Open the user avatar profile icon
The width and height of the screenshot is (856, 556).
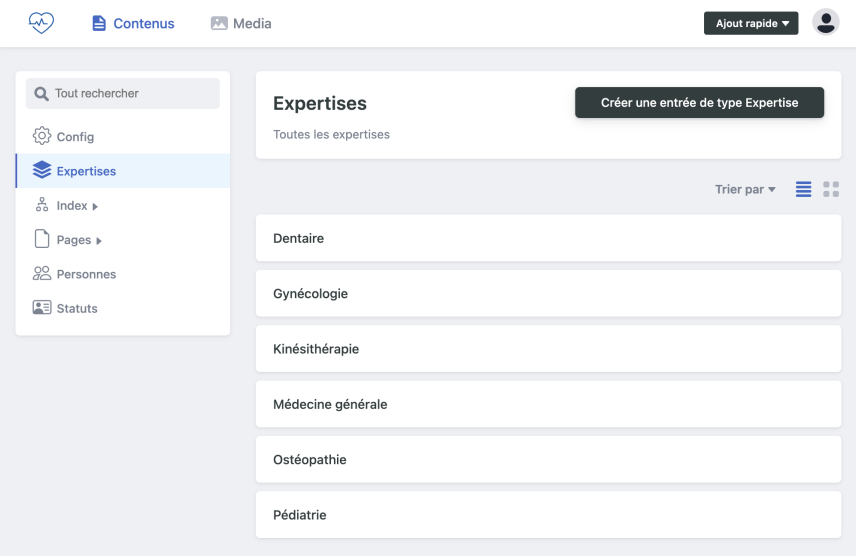[x=826, y=22]
